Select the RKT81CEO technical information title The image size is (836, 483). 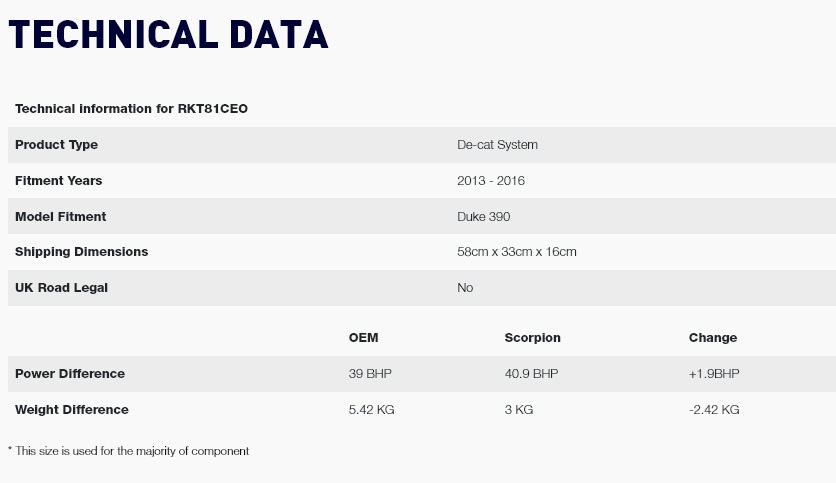[x=131, y=109]
